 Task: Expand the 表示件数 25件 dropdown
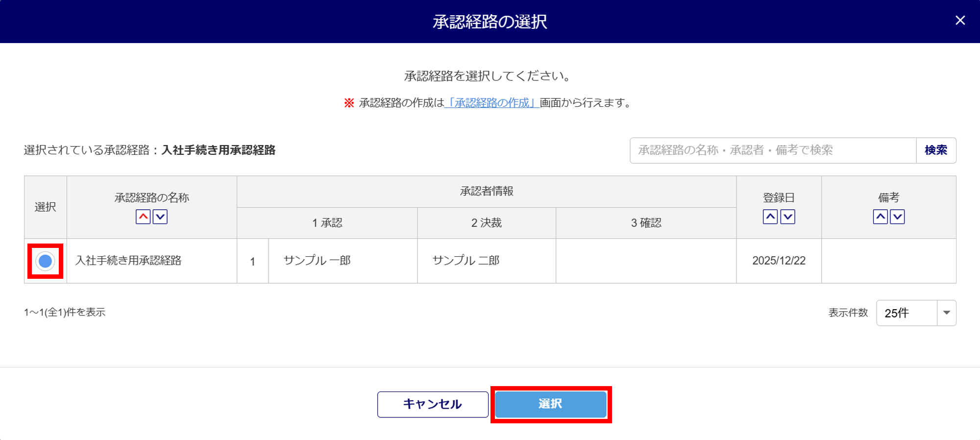point(916,313)
